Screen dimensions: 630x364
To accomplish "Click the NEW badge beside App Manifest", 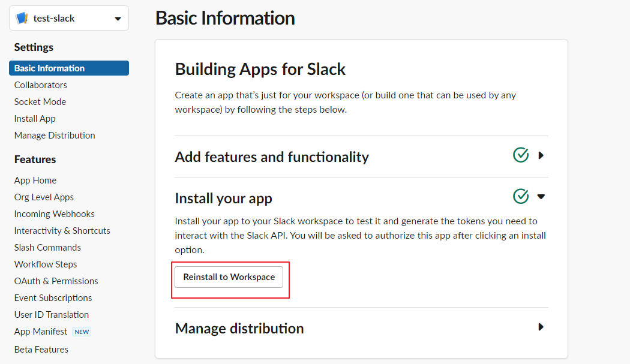I will [82, 332].
